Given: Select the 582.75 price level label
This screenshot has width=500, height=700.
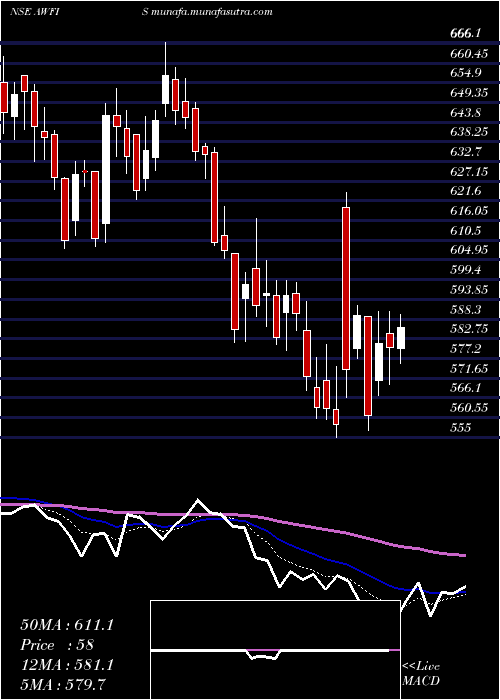Looking at the screenshot, I should [x=469, y=329].
